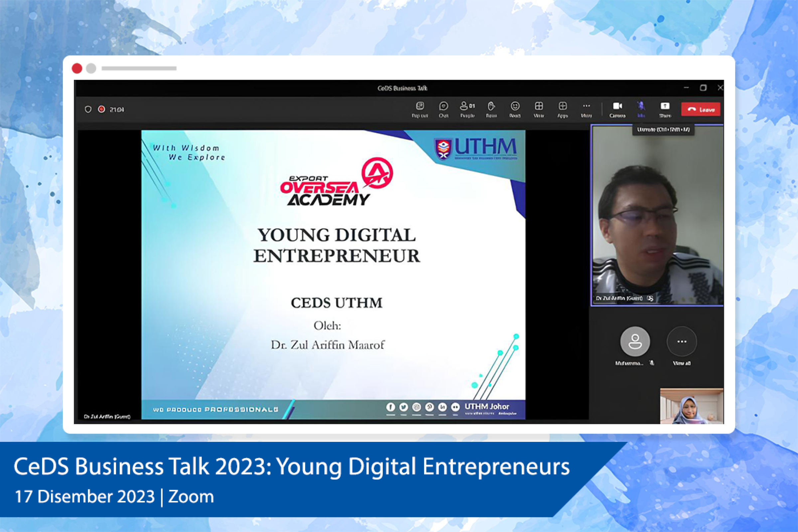Click the Instagram icon on slide footer
The width and height of the screenshot is (798, 532).
coord(416,407)
